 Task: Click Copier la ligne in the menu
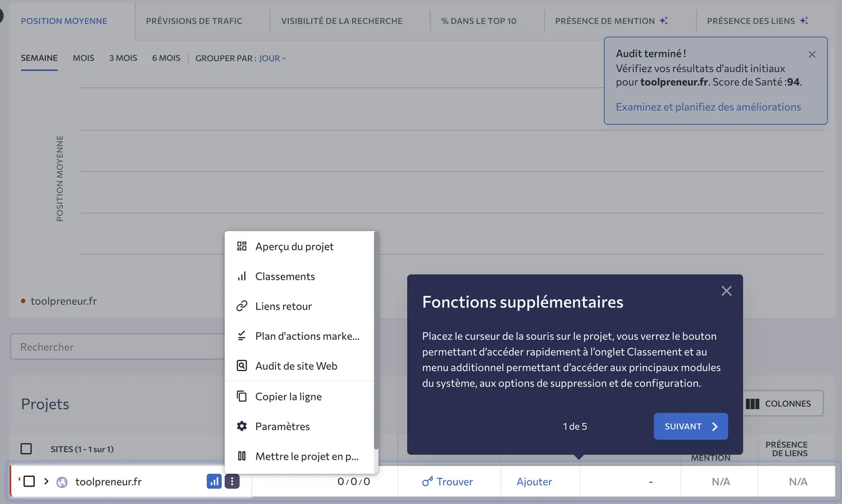[x=300, y=396]
